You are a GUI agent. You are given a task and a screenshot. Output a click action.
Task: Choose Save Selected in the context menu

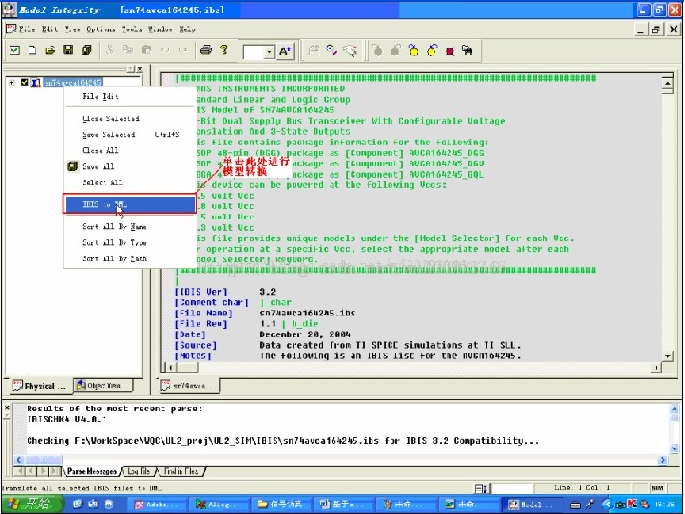tap(130, 134)
